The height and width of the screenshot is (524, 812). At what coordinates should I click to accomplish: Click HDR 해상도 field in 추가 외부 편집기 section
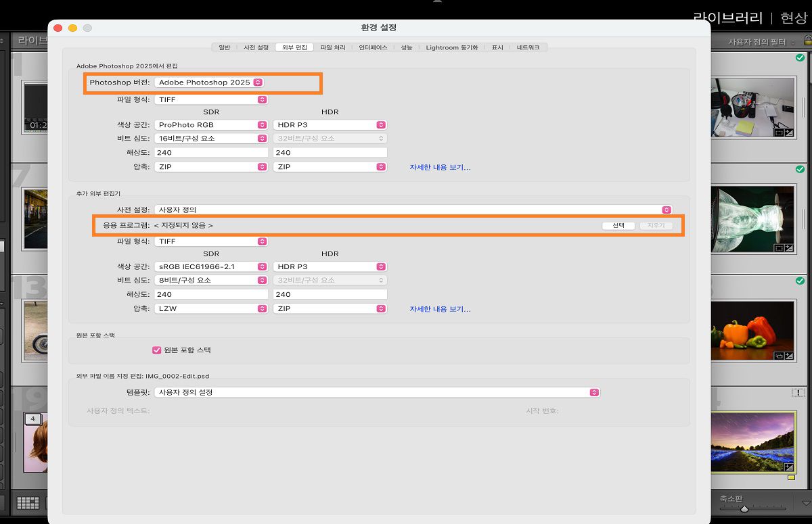click(x=330, y=295)
